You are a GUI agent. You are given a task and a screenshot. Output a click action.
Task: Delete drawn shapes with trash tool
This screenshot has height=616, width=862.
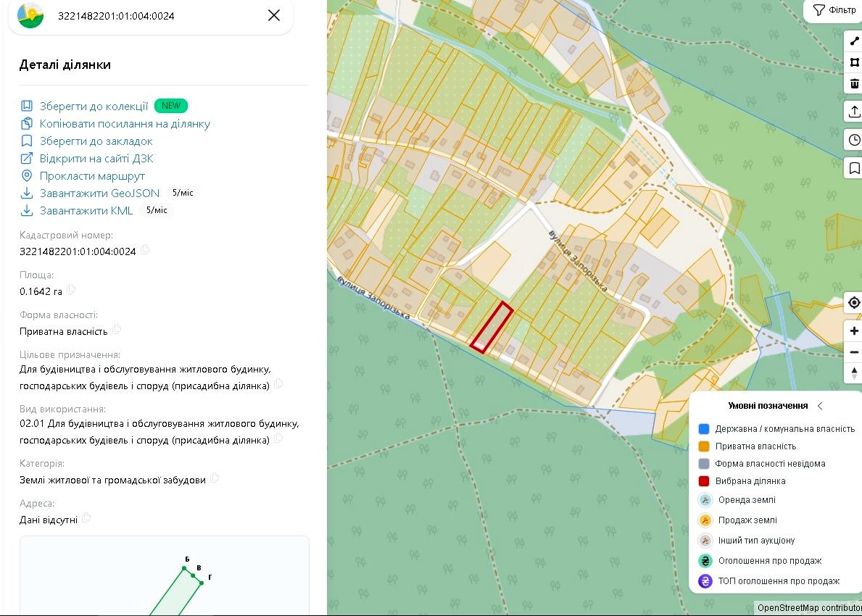pos(854,83)
